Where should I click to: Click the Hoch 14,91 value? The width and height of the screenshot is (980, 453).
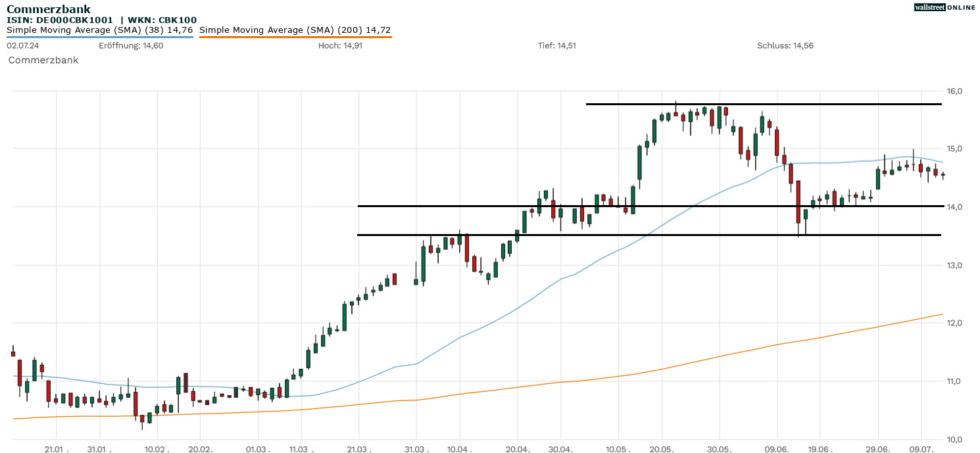coord(340,45)
